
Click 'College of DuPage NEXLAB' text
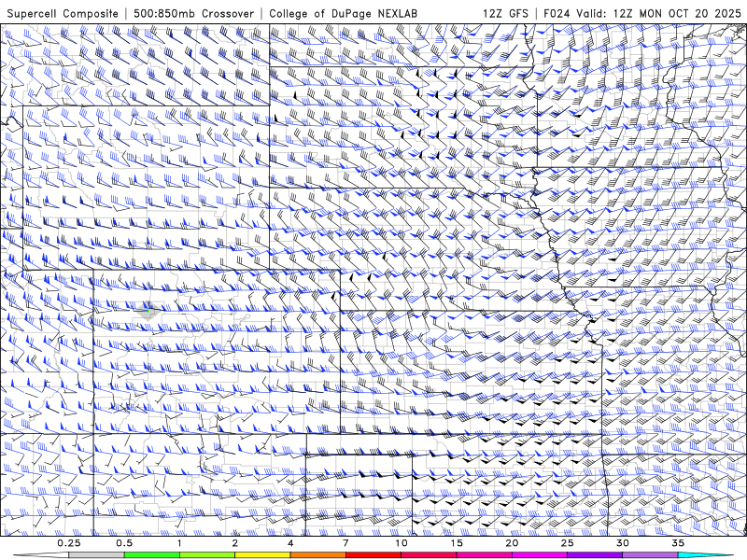pyautogui.click(x=343, y=13)
